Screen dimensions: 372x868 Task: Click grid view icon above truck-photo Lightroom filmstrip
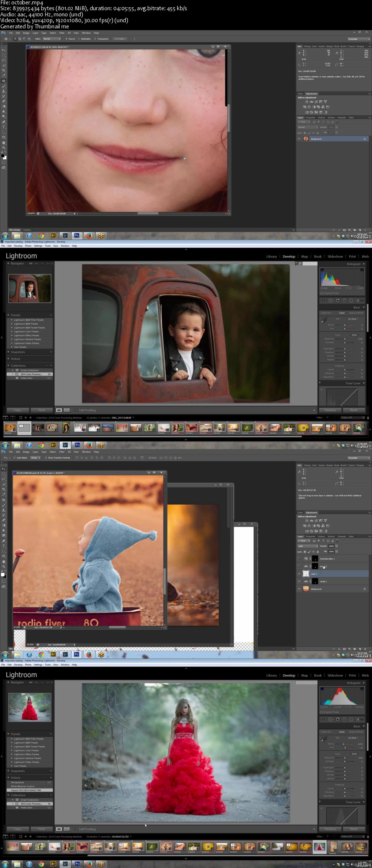pyautogui.click(x=21, y=417)
